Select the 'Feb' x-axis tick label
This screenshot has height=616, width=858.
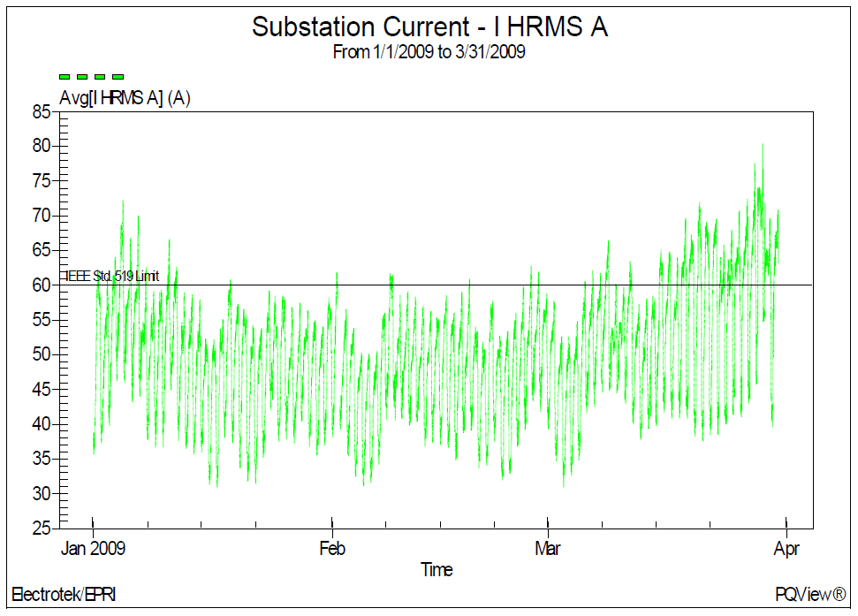point(332,549)
